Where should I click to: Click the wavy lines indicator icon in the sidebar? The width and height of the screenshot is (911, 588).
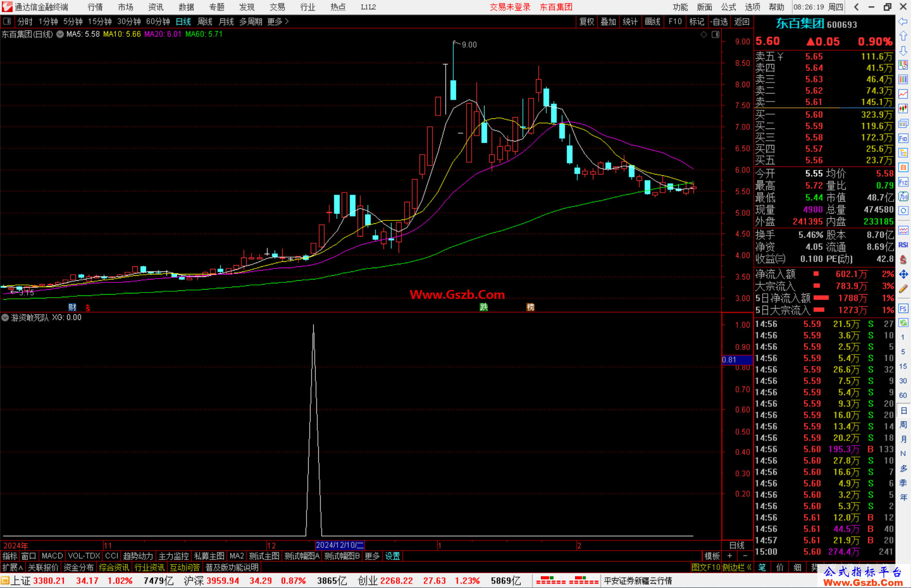pyautogui.click(x=903, y=230)
